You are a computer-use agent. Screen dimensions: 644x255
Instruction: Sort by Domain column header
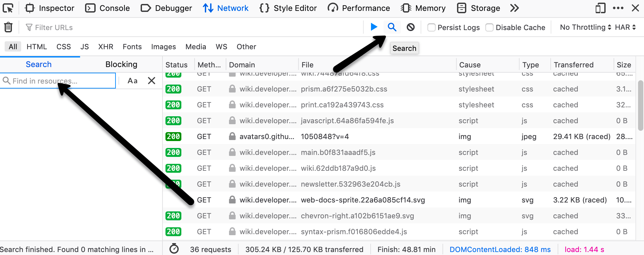click(262, 65)
